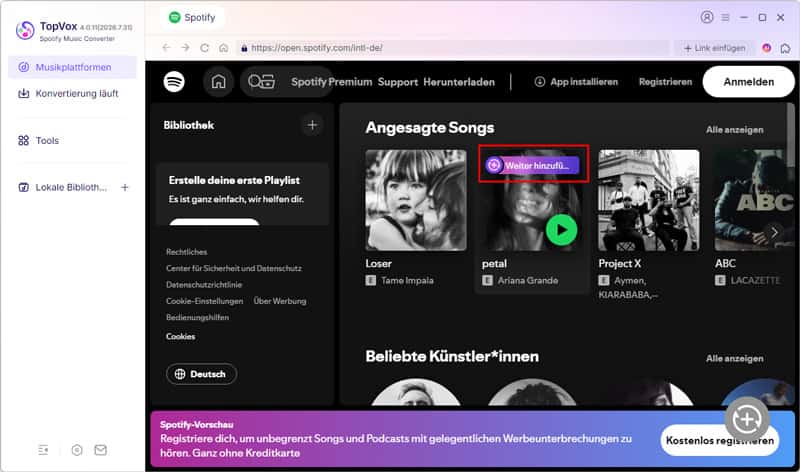This screenshot has width=800, height=472.
Task: Open the Project X cover thumbnail
Action: click(x=648, y=200)
